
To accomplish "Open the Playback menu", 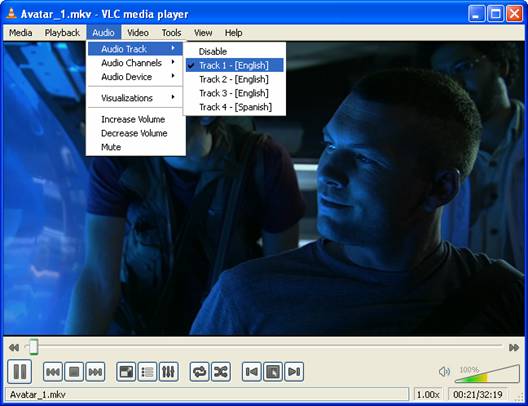I will (62, 33).
